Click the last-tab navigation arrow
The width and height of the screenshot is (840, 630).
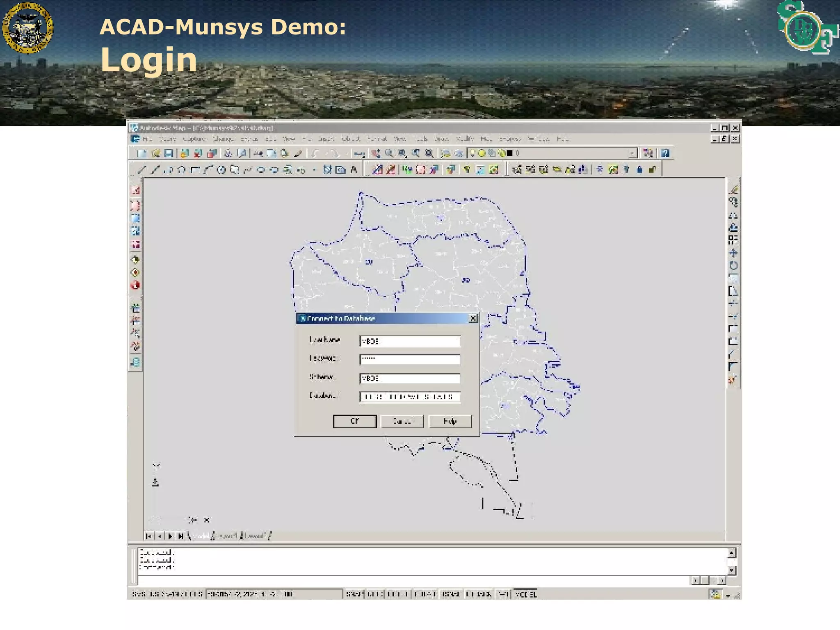pyautogui.click(x=180, y=536)
